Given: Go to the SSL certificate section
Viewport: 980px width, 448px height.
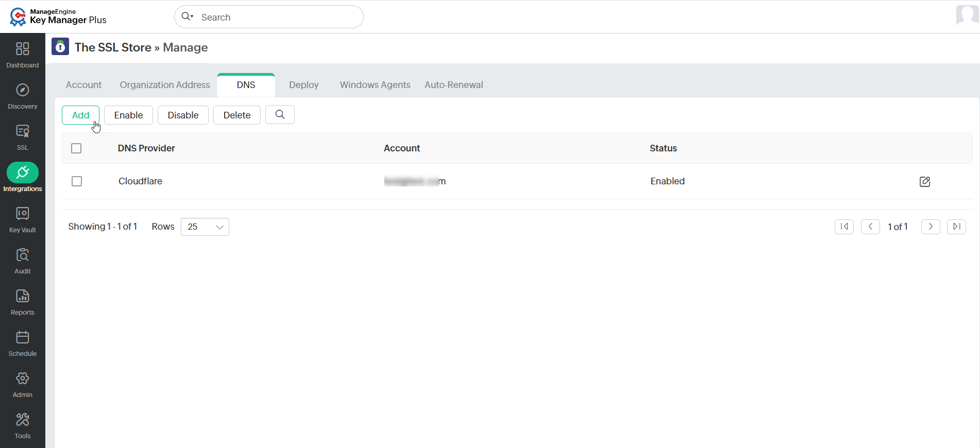Looking at the screenshot, I should pyautogui.click(x=22, y=131).
